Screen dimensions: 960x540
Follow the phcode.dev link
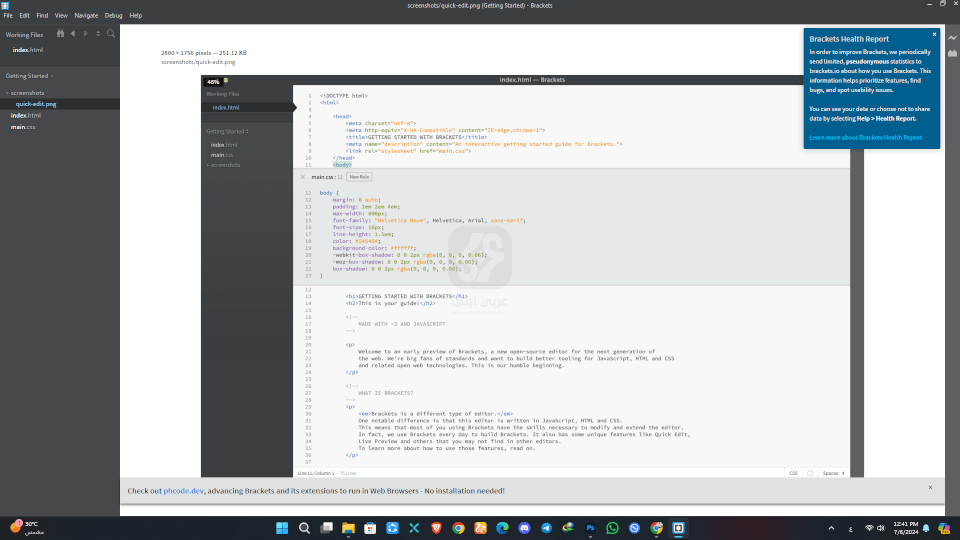click(x=183, y=491)
